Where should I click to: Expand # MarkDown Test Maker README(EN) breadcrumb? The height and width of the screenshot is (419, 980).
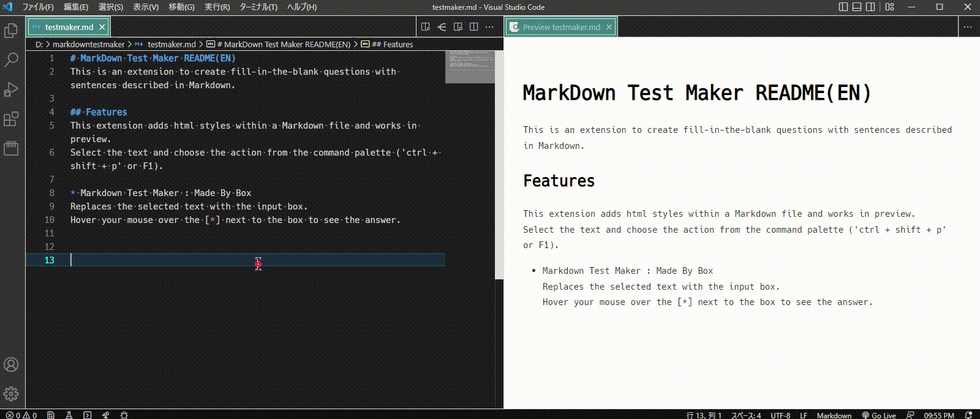point(279,44)
